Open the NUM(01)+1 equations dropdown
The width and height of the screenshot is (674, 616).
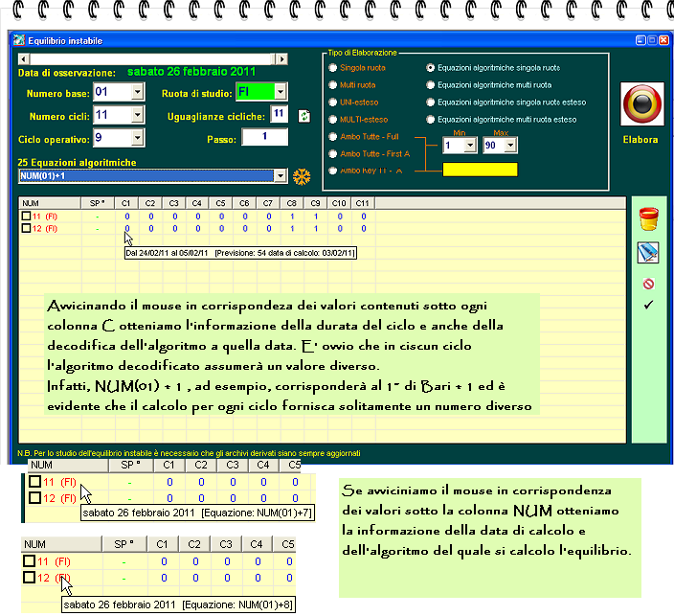(x=281, y=175)
